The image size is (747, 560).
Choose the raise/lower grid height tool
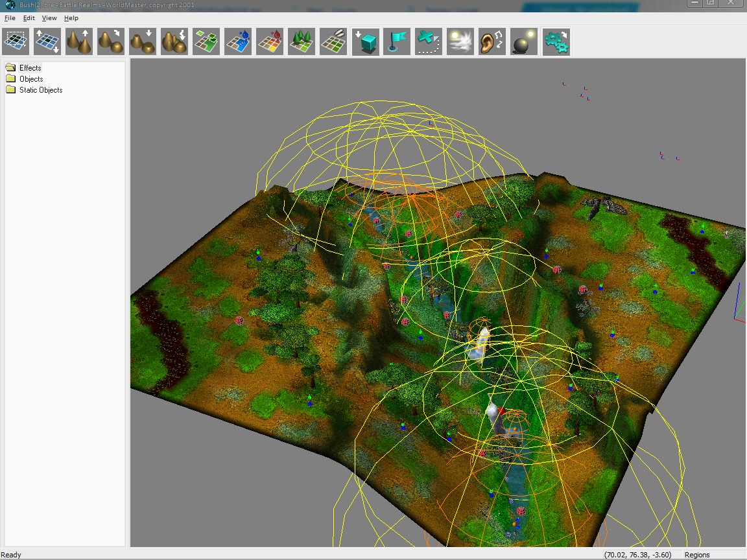pos(47,41)
